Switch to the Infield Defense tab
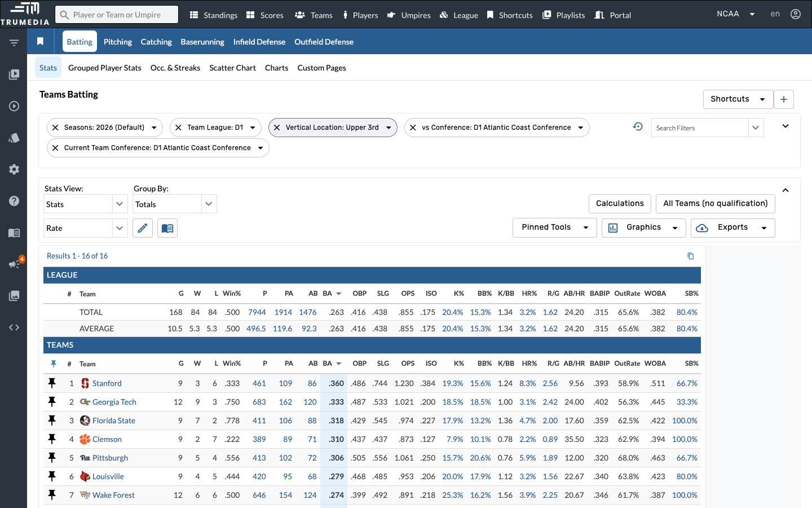 pyautogui.click(x=259, y=42)
